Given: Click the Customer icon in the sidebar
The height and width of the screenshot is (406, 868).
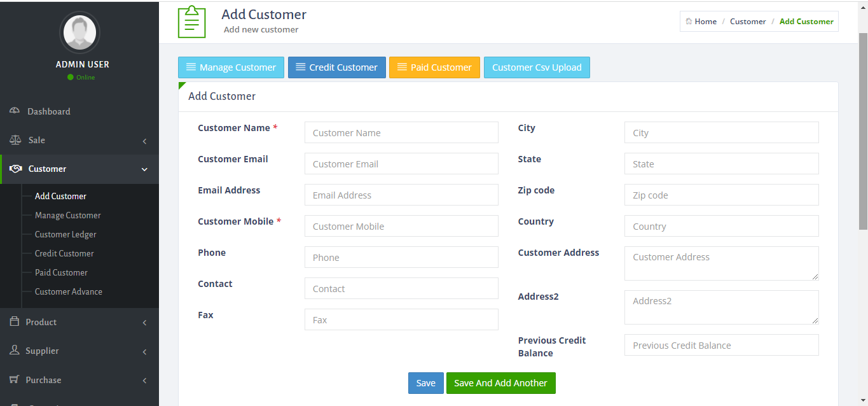Looking at the screenshot, I should (15, 169).
